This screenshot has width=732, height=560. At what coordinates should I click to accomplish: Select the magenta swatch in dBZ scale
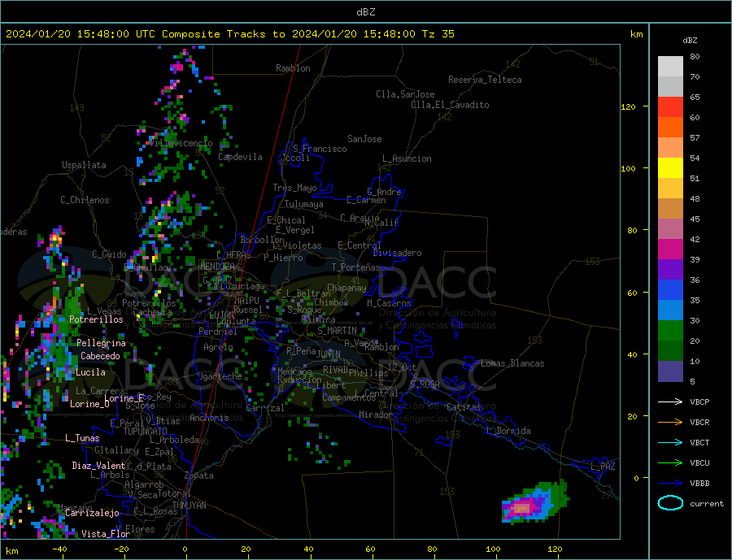point(670,250)
